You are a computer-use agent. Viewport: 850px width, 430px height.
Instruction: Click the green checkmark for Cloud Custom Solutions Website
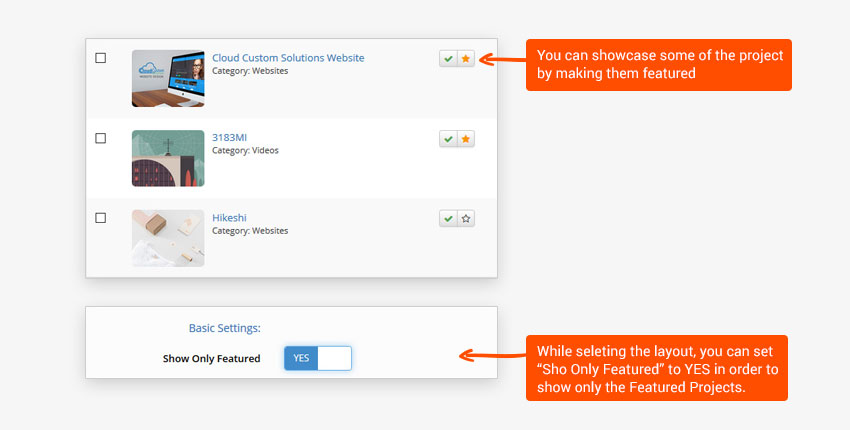(448, 59)
